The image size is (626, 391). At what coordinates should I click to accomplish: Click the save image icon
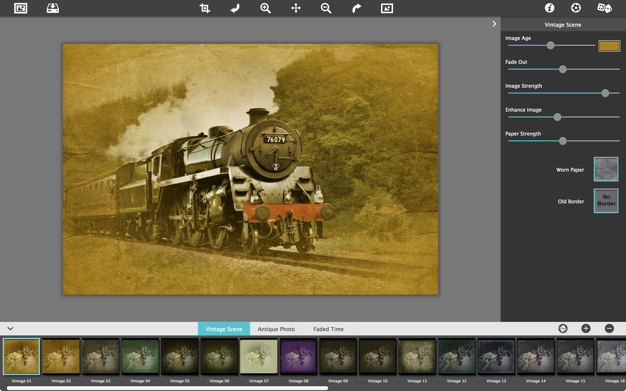(x=53, y=8)
